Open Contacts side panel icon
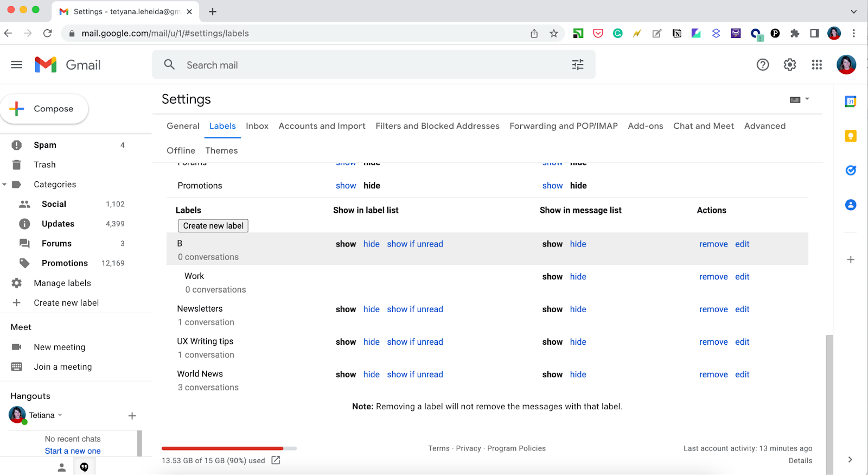Image resolution: width=868 pixels, height=475 pixels. tap(851, 205)
